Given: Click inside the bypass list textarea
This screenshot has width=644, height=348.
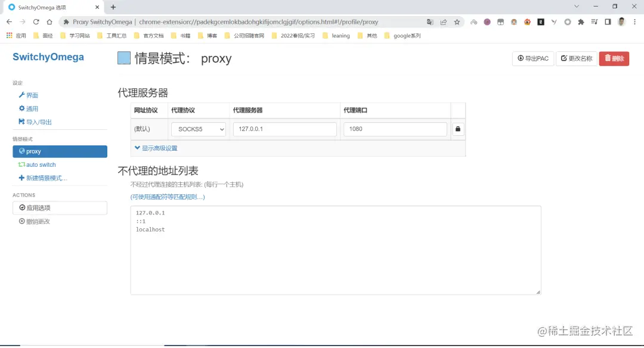Looking at the screenshot, I should [336, 250].
